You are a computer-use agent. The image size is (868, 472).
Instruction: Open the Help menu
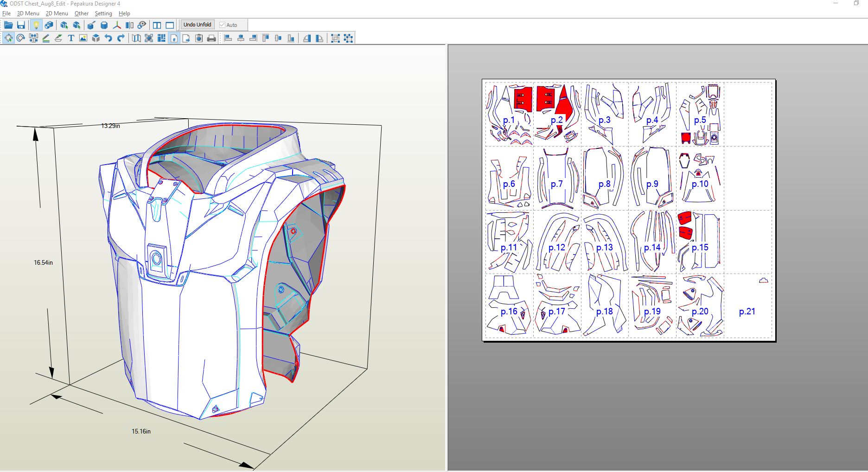click(124, 13)
